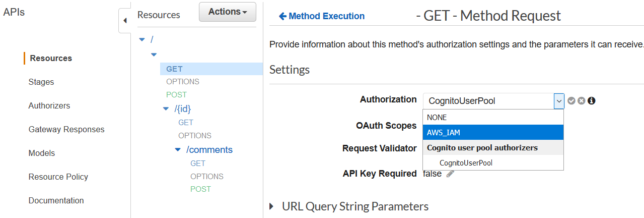Open the Authorization info icon
The image size is (644, 218).
coord(592,101)
